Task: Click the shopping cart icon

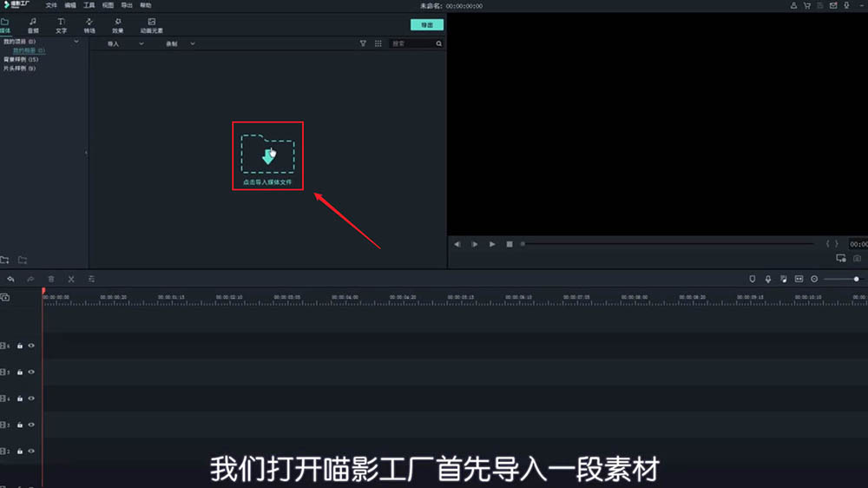Action: click(806, 5)
